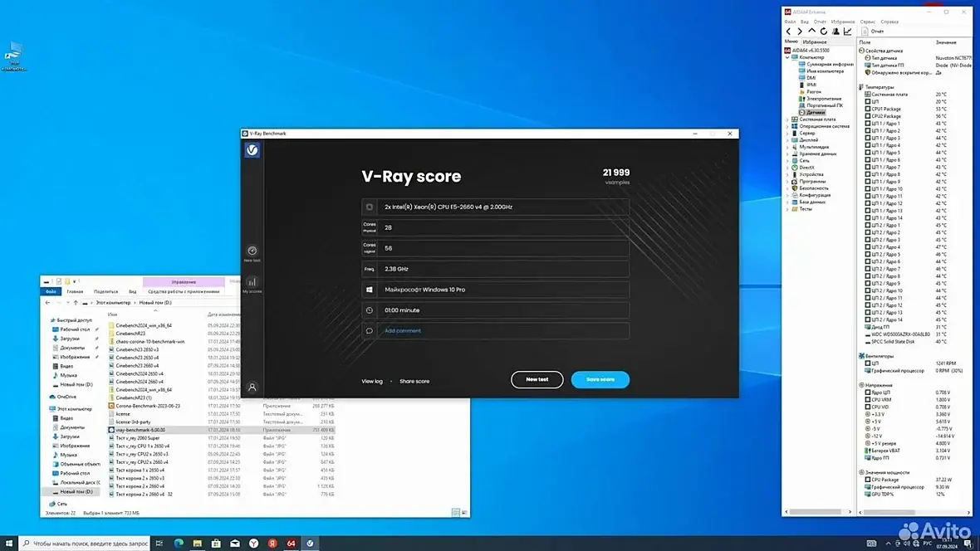
Task: Open the user account icon in V-Ray
Action: pyautogui.click(x=252, y=388)
